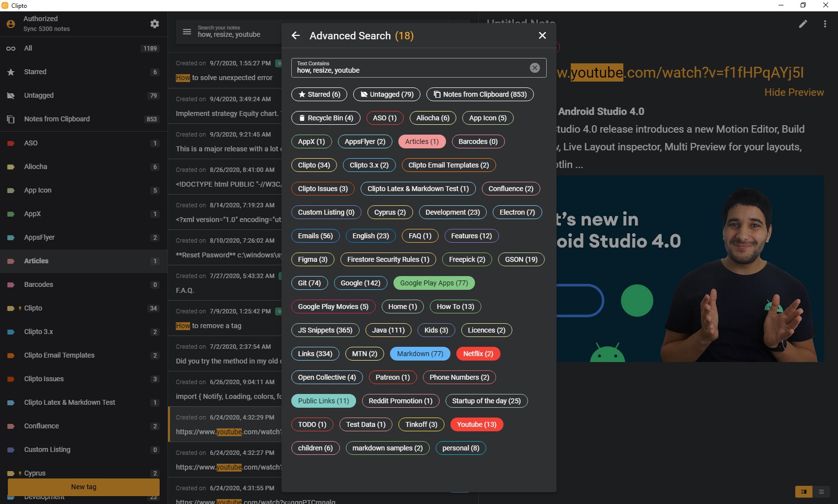Screen dimensions: 838x504
Task: Click the tag icon beside Barcodes in sidebar
Action: click(x=11, y=284)
